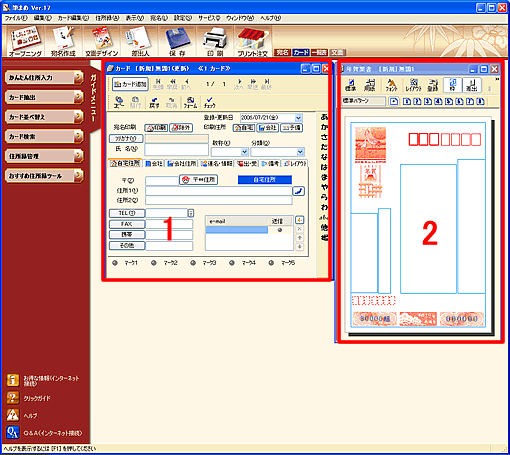This screenshot has width=510, height=455.
Task: Click the 登録 icon in the postcard window
Action: [433, 85]
